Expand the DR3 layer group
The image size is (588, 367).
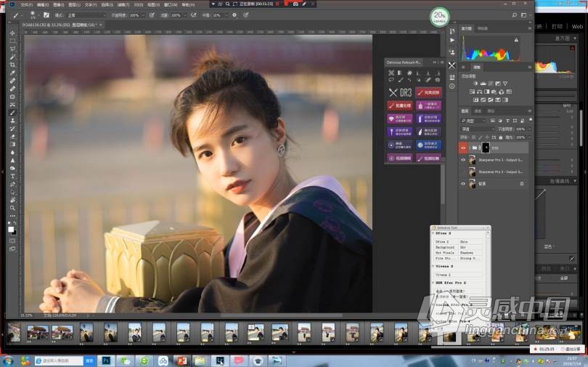[470, 148]
